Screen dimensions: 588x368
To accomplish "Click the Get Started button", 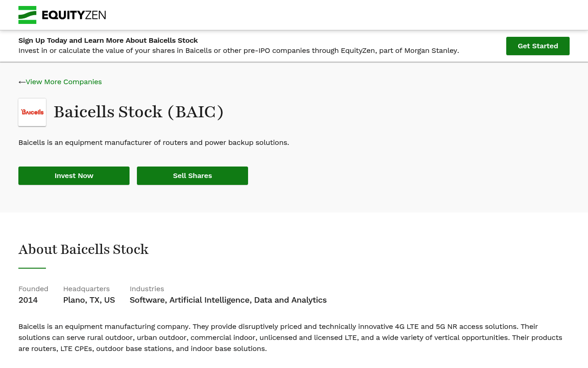I will tap(538, 46).
